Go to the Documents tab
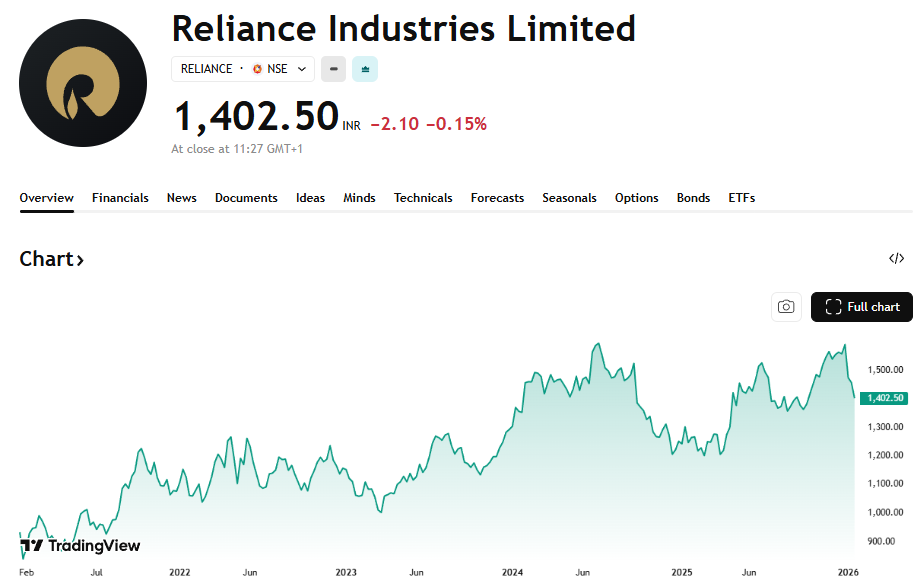This screenshot has height=588, width=920. click(x=246, y=198)
